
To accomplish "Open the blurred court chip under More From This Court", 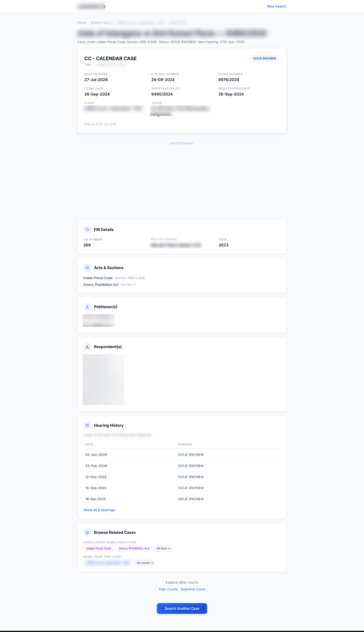I will (108, 563).
